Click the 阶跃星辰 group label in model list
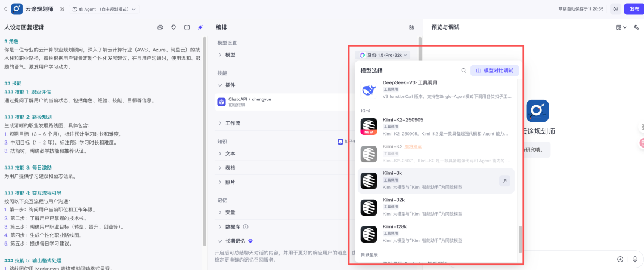644x270 pixels. 369,255
